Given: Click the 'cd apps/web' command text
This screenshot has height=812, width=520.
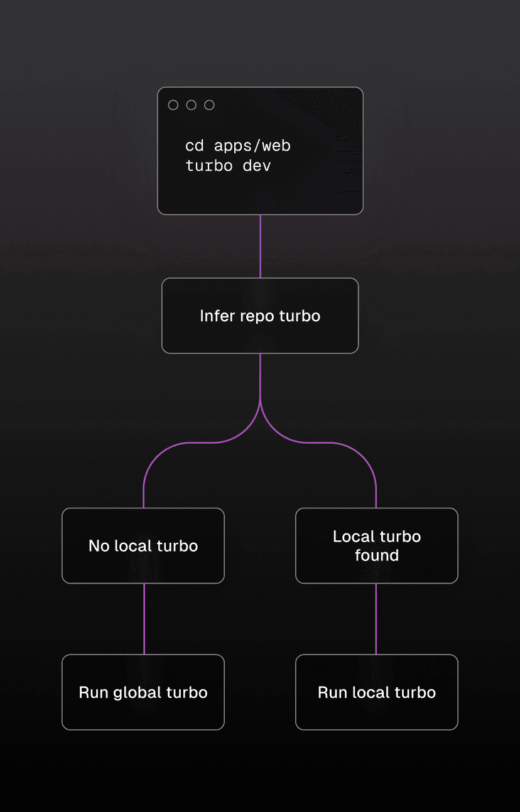Looking at the screenshot, I should click(x=237, y=146).
